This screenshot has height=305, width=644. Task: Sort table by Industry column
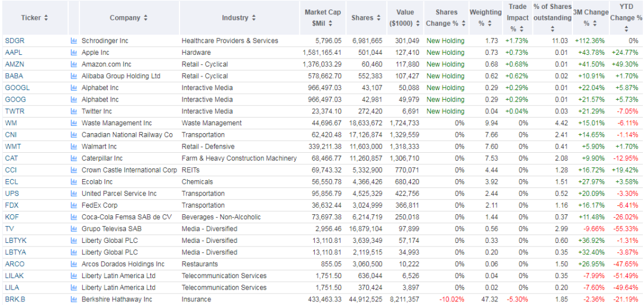coord(239,18)
